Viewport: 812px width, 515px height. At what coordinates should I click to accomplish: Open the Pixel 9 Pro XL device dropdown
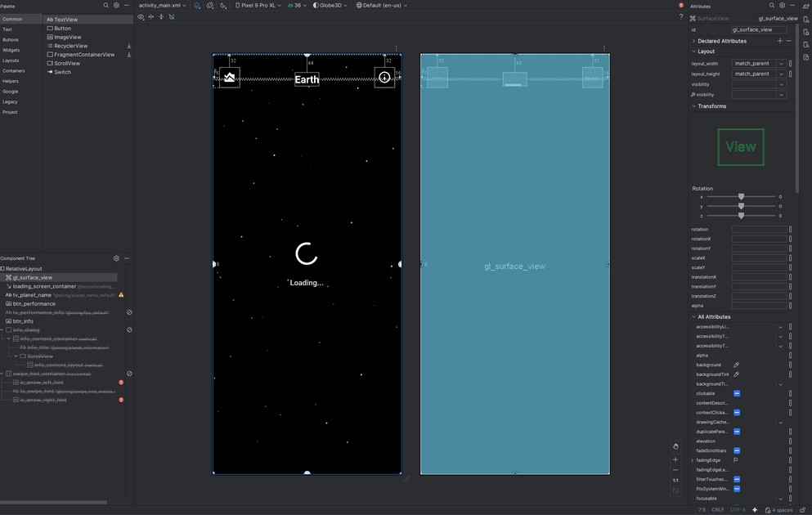[x=258, y=6]
